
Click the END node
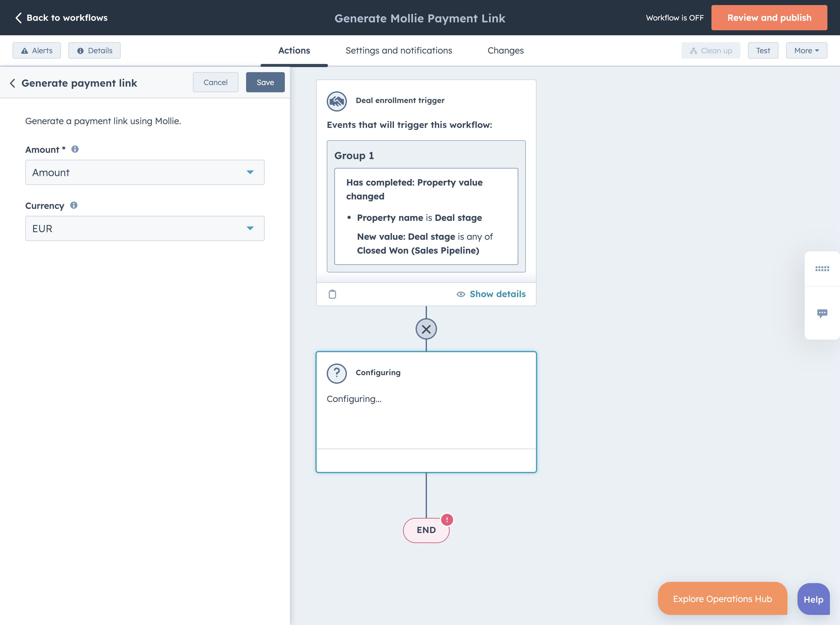coord(426,530)
